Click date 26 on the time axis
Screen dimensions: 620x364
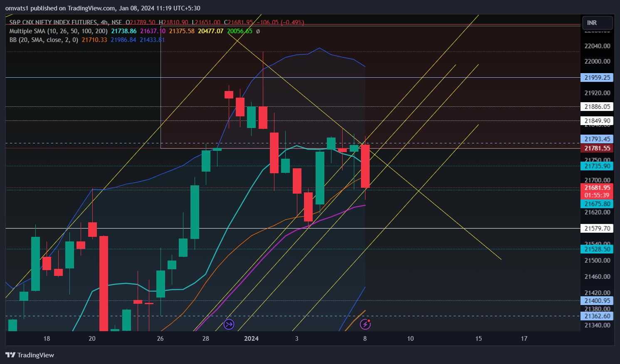coord(161,339)
